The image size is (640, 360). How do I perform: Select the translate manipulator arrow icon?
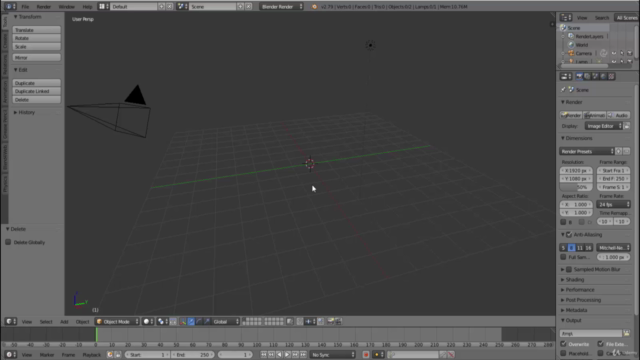191,322
